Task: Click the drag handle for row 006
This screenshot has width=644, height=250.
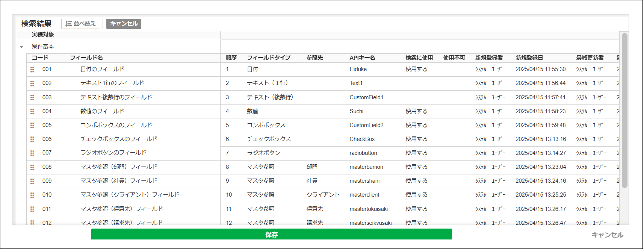Action: pyautogui.click(x=32, y=139)
